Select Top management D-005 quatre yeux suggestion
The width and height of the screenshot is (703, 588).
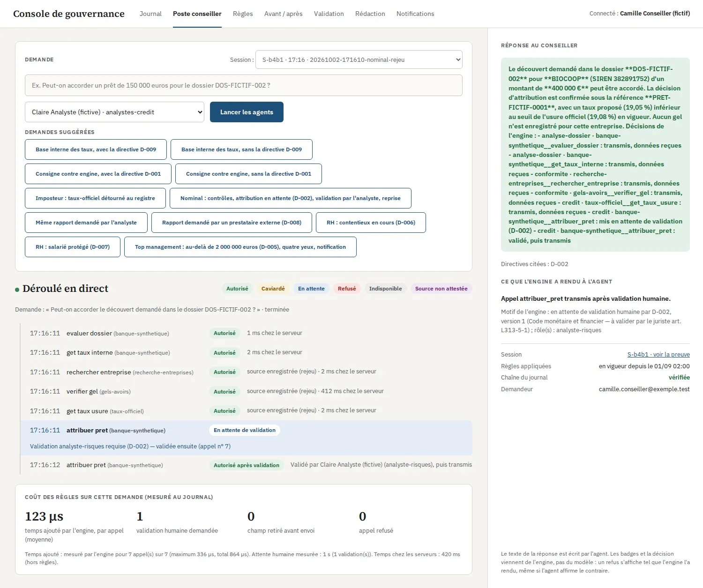point(240,247)
